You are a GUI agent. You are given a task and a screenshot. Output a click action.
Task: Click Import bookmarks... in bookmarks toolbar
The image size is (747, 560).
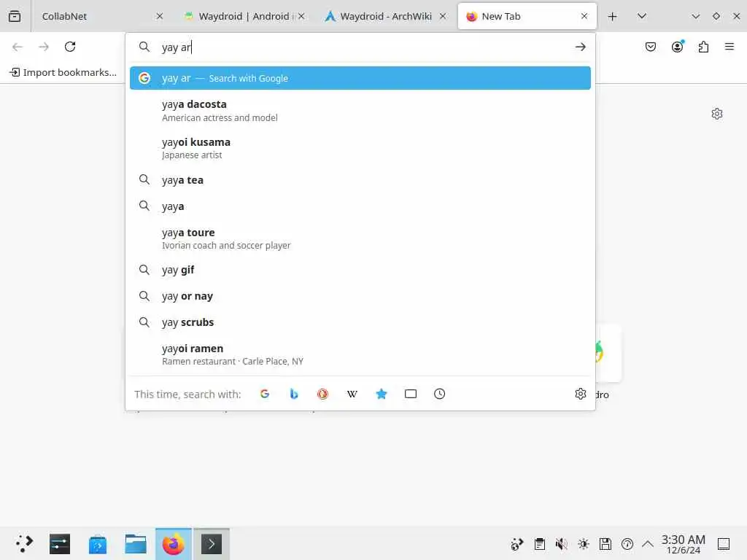coord(63,72)
